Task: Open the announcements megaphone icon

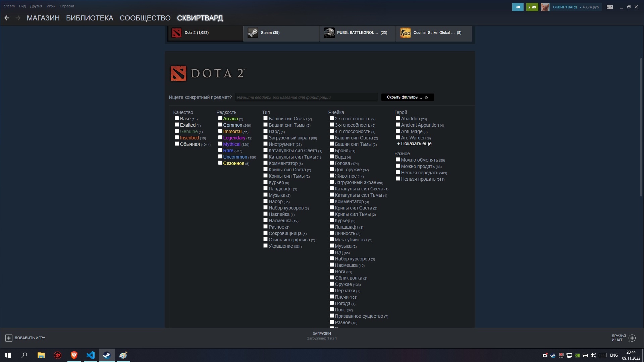Action: 518,7
